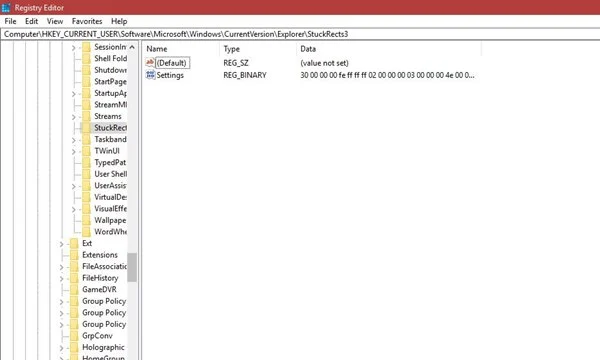Click the REG_BINARY type cell
Image resolution: width=600 pixels, height=360 pixels.
[245, 75]
